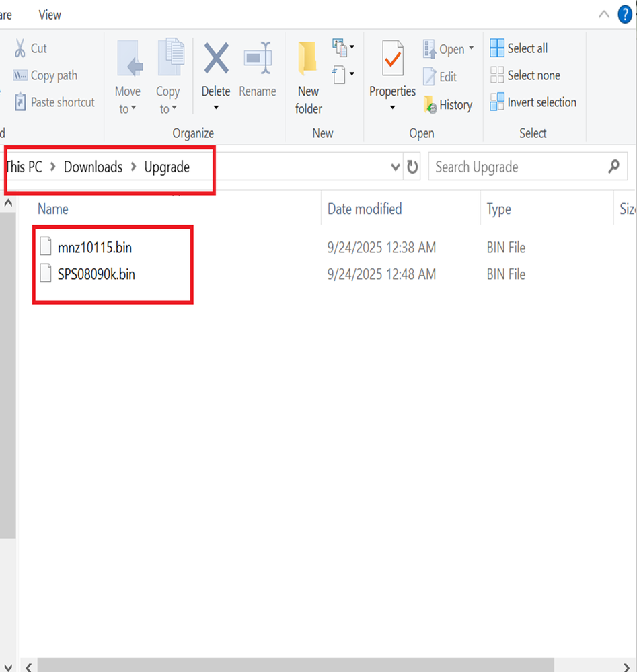Click the Help question mark icon
Image resolution: width=637 pixels, height=672 pixels.
coord(625,15)
